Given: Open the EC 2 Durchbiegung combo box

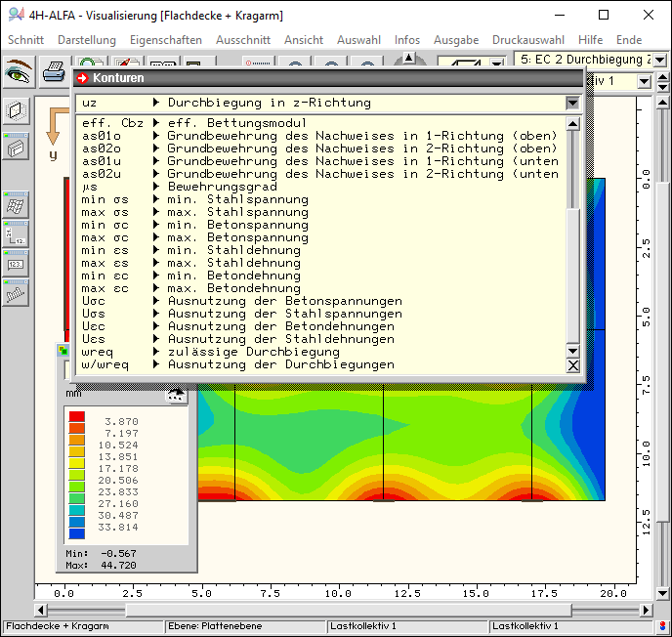Looking at the screenshot, I should pos(586,60).
